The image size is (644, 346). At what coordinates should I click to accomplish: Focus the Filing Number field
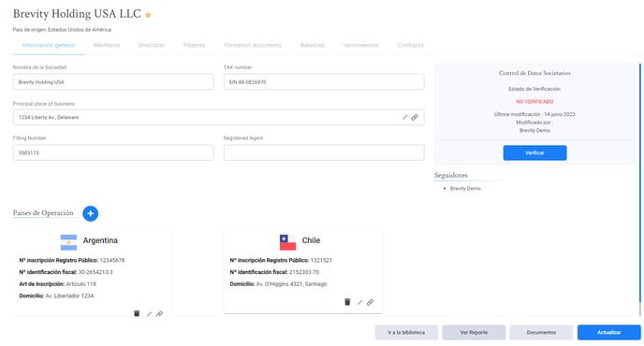click(113, 152)
